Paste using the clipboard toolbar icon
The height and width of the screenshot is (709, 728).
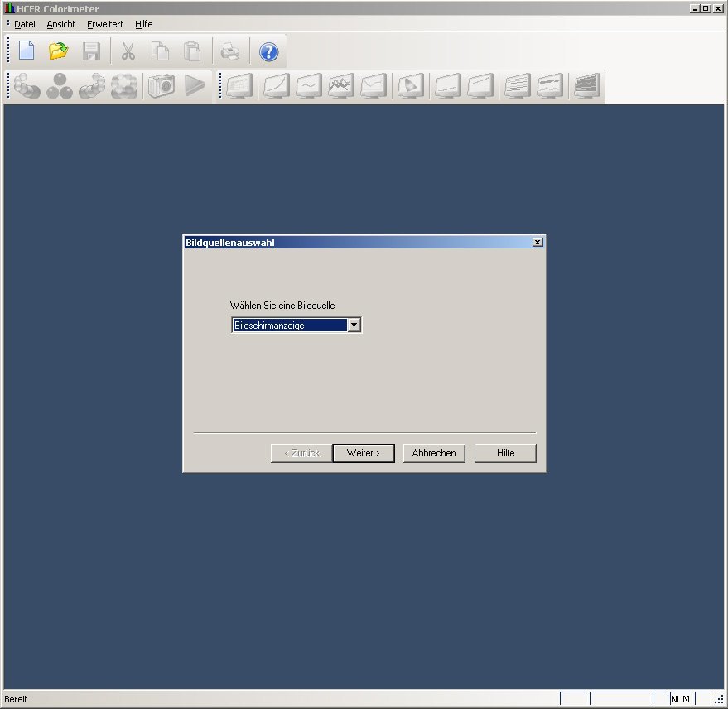(192, 51)
